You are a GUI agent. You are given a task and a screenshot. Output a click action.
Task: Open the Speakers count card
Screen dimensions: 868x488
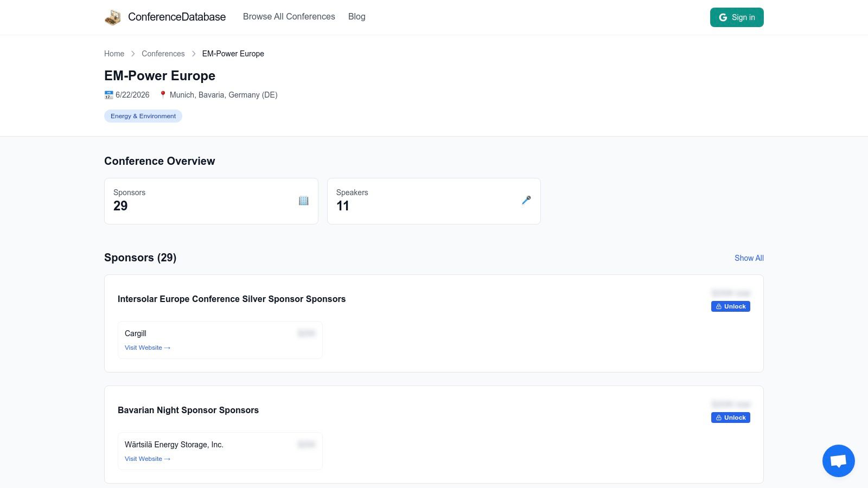[433, 201]
